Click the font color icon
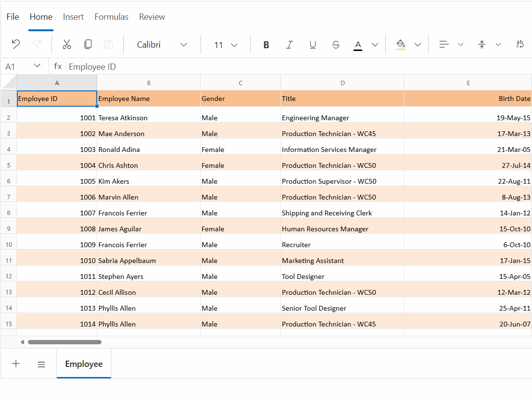The width and height of the screenshot is (532, 402). (357, 45)
